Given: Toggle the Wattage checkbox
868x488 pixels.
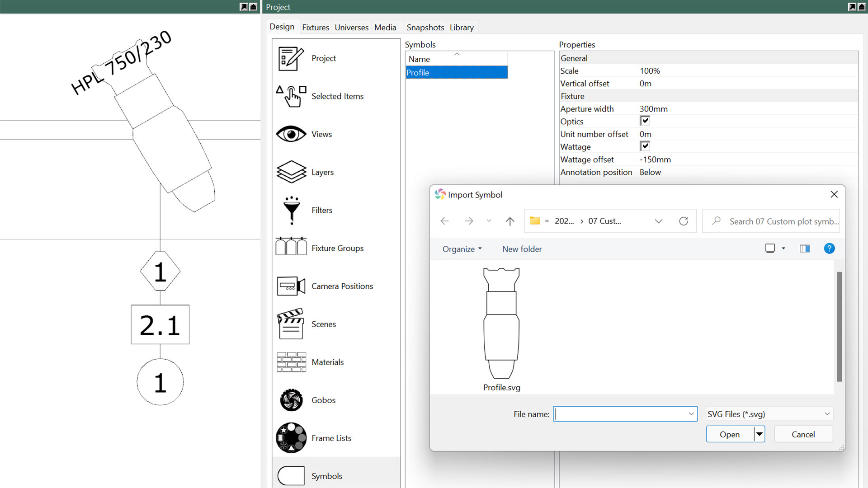Looking at the screenshot, I should [x=645, y=146].
